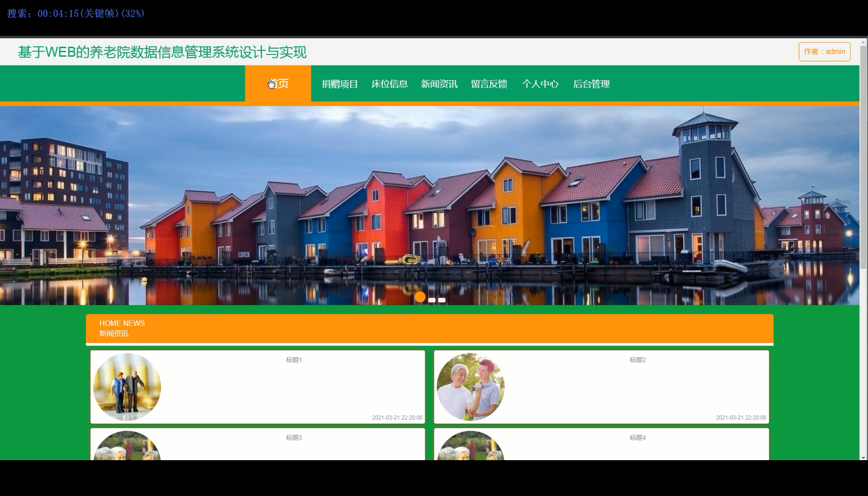This screenshot has width=868, height=496.
Task: Click the HOME NEWS section banner
Action: click(430, 328)
